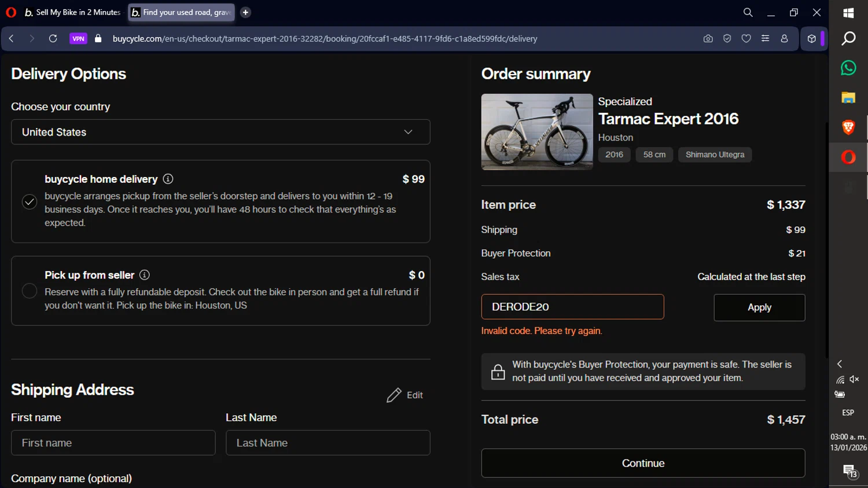
Task: Open WhatsApp from the taskbar
Action: [848, 68]
